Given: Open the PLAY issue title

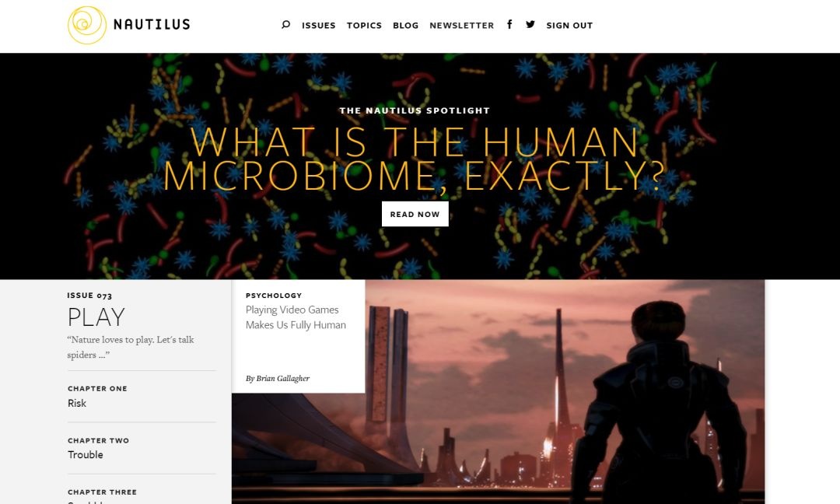Looking at the screenshot, I should click(x=96, y=317).
